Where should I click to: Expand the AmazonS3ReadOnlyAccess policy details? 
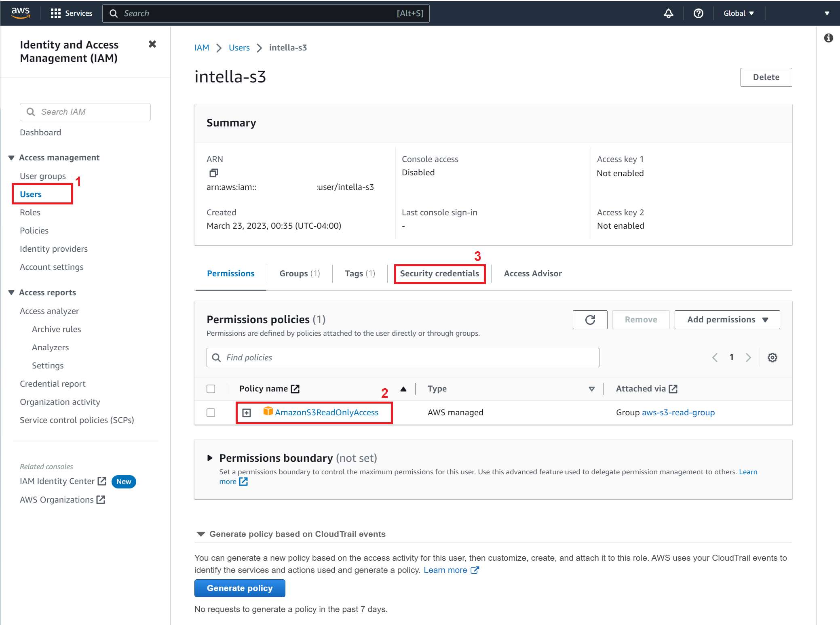pos(247,412)
